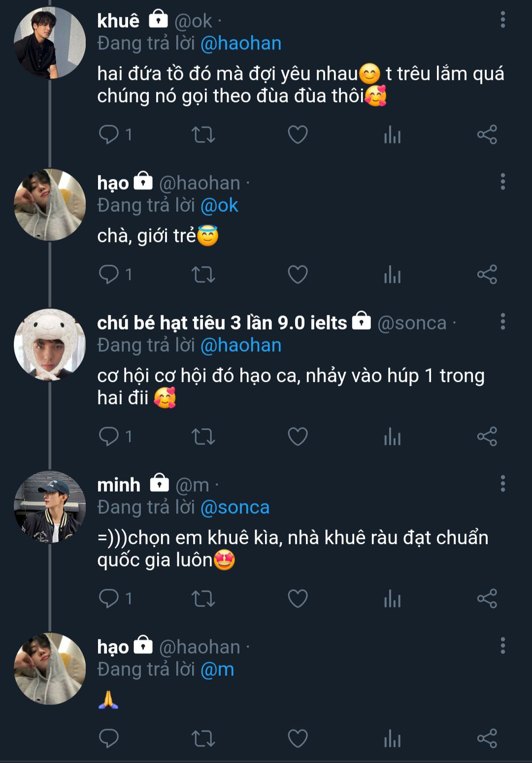
Task: Like minh's tweet about khuê's house
Action: point(298,598)
